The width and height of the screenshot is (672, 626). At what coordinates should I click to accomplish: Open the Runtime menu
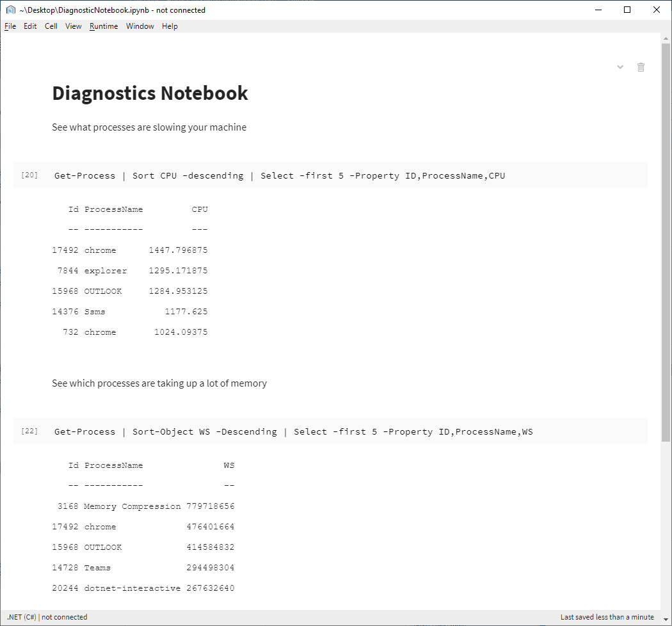[x=104, y=26]
